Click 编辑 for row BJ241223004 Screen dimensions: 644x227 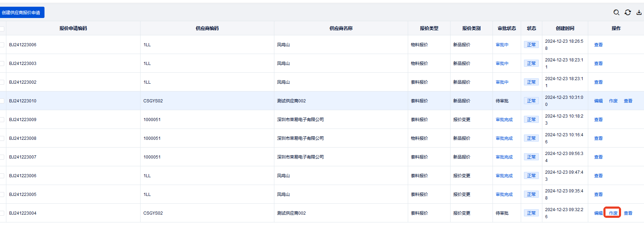[598, 213]
